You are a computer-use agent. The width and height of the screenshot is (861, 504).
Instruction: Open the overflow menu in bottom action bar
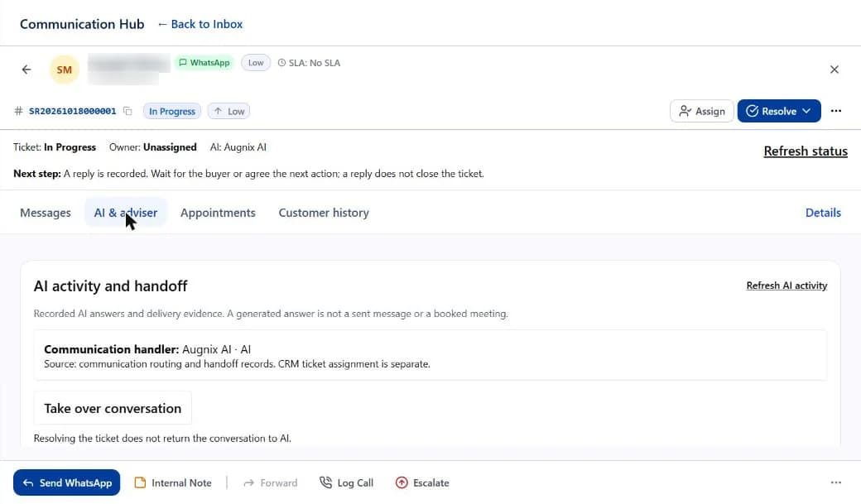pyautogui.click(x=835, y=482)
